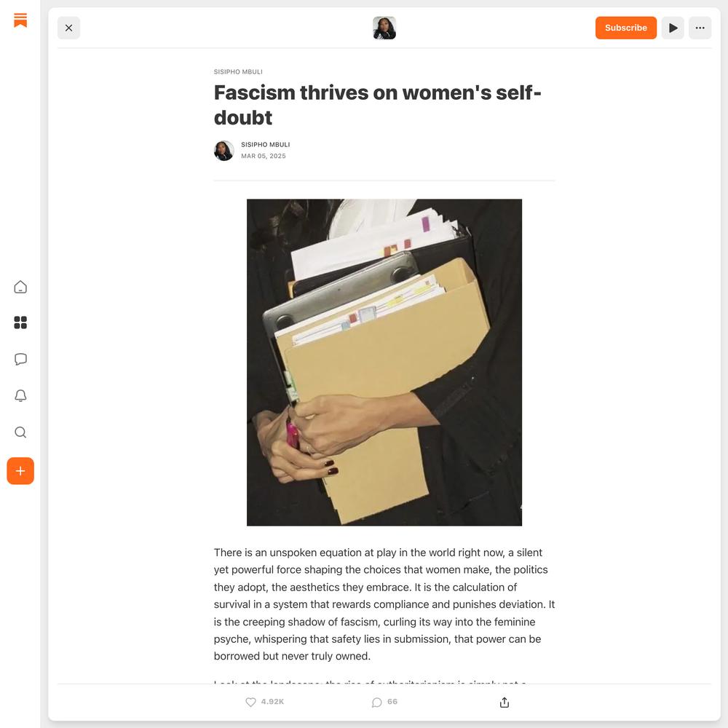Click the Substack bookmark logo

tap(20, 20)
